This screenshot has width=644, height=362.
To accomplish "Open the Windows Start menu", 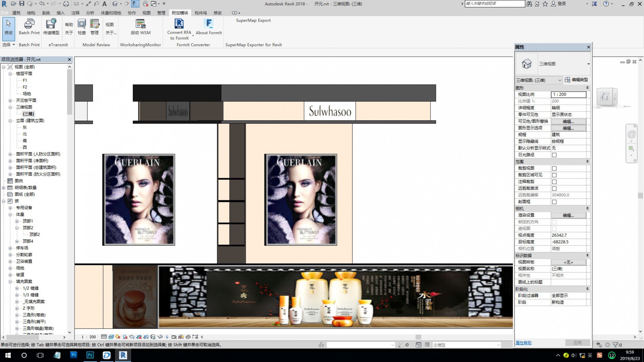I will (x=8, y=355).
